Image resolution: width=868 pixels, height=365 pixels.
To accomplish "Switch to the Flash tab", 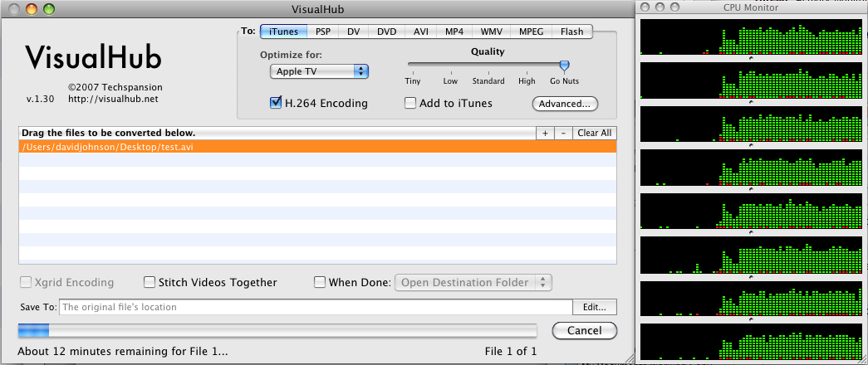I will pos(571,32).
